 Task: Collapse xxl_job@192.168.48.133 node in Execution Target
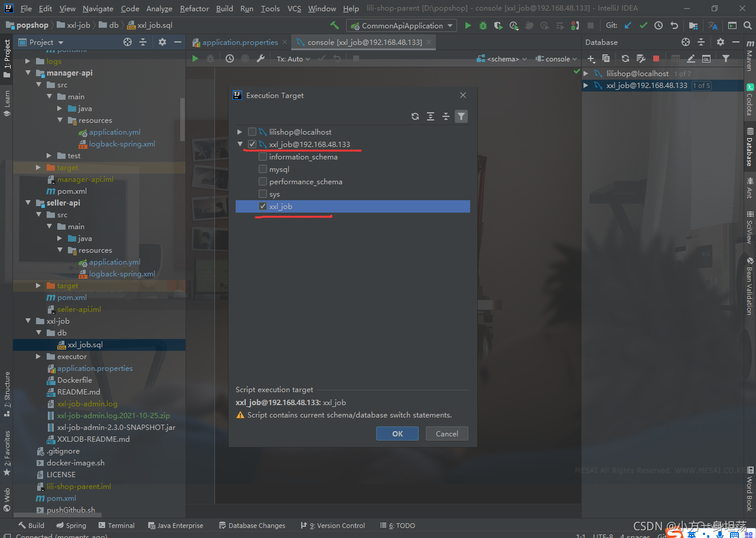click(239, 144)
